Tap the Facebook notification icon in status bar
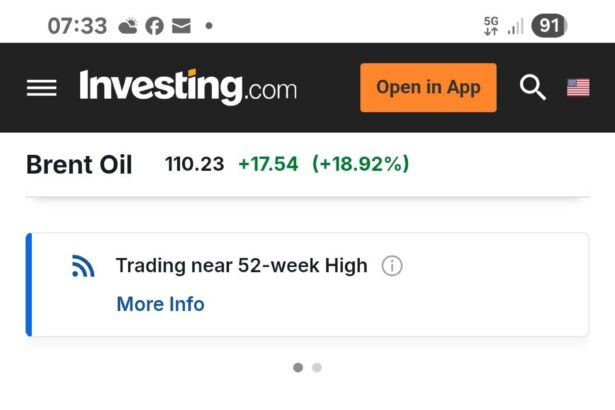The image size is (615, 410). pyautogui.click(x=154, y=27)
